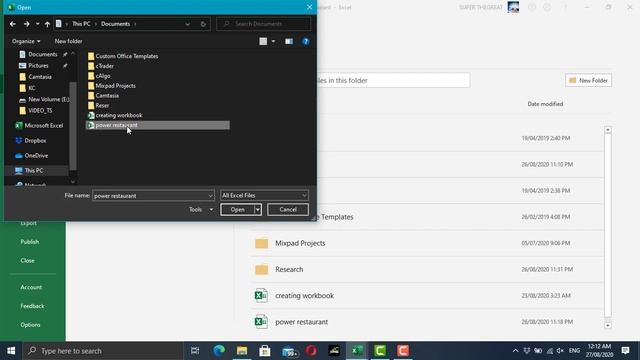Select creating workbook file in dialog

[x=119, y=116]
